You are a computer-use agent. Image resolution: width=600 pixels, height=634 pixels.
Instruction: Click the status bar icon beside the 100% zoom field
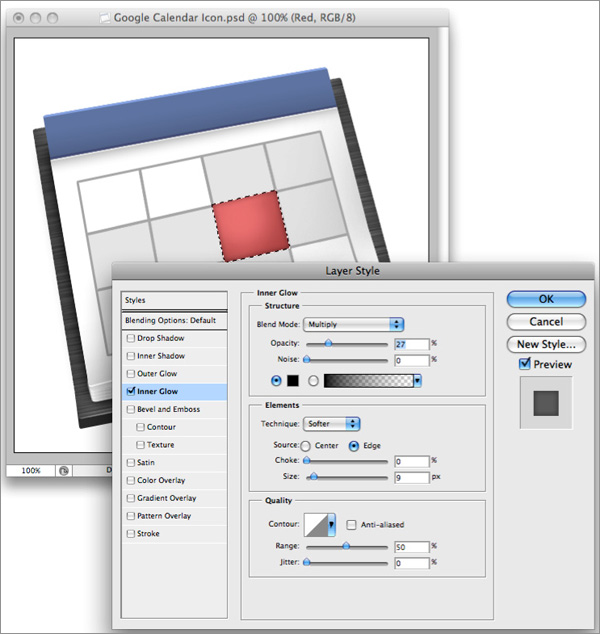(64, 471)
